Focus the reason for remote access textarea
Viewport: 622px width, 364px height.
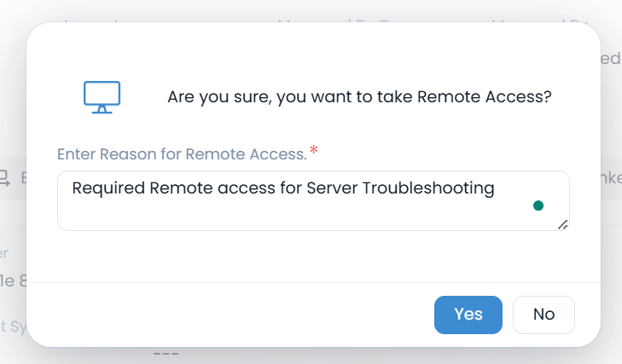(313, 200)
